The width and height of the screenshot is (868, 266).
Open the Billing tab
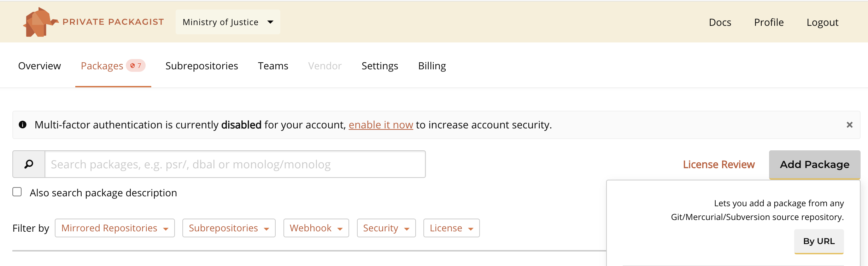tap(432, 66)
